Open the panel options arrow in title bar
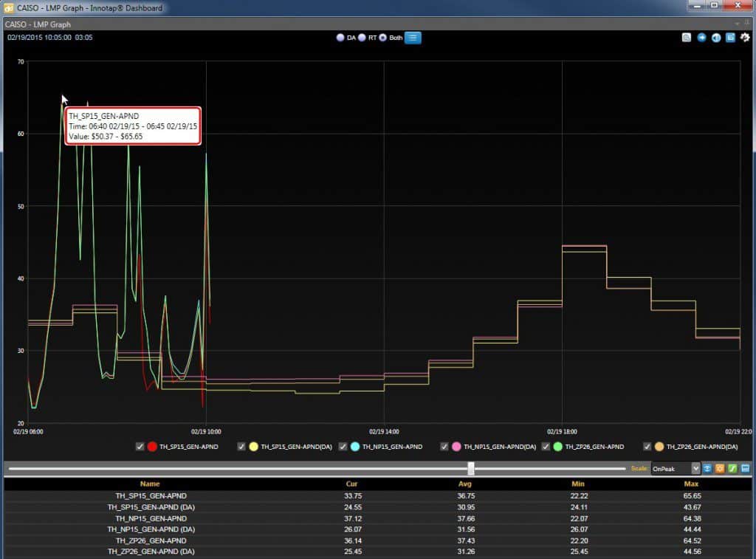The image size is (756, 559). [738, 24]
